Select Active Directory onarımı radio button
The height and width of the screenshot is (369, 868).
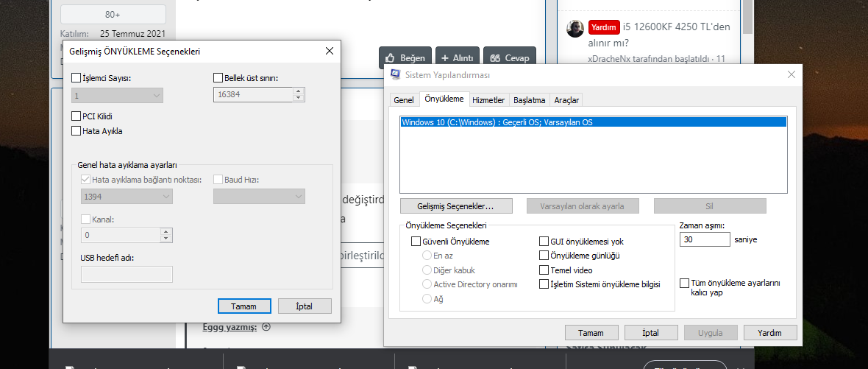[x=427, y=284]
